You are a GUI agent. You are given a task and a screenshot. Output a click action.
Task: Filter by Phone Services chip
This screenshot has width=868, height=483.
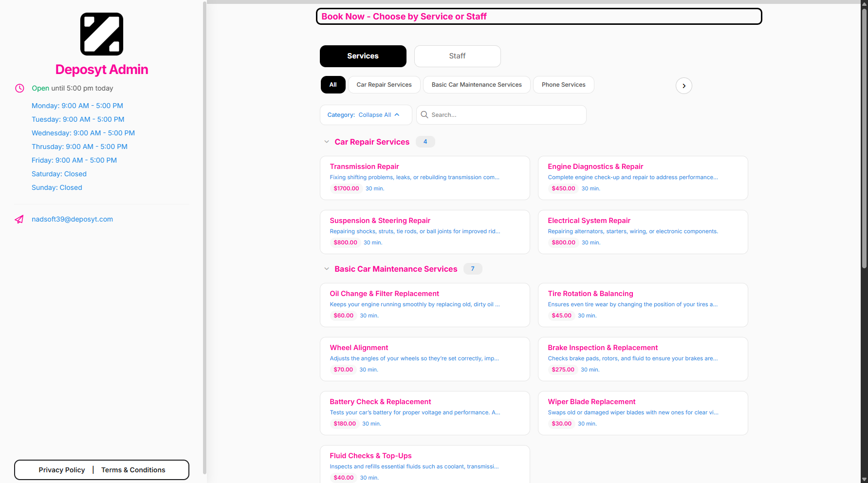click(x=563, y=85)
